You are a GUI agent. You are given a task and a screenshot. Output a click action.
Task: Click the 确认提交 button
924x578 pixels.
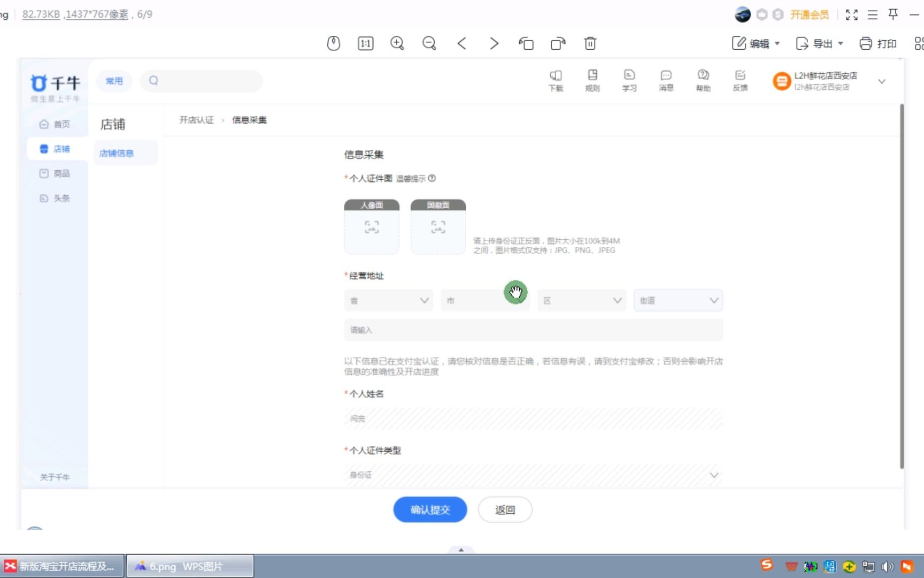pos(430,509)
